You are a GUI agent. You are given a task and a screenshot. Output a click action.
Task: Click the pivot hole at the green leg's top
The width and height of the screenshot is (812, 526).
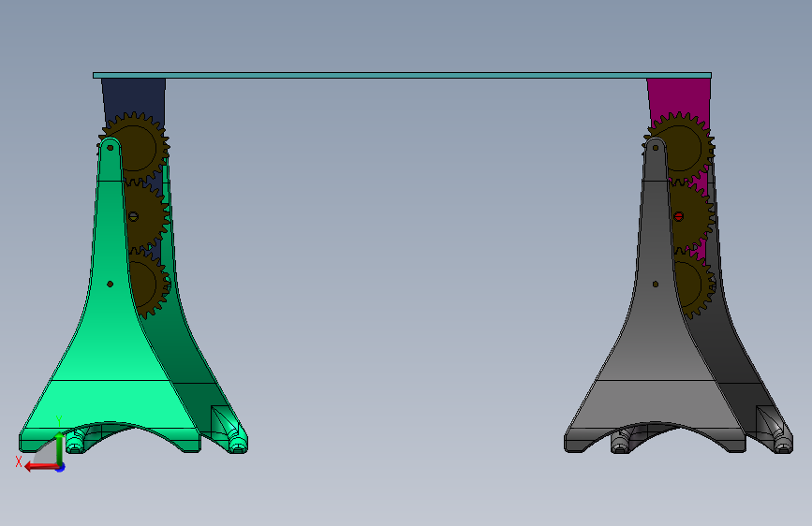click(x=110, y=148)
